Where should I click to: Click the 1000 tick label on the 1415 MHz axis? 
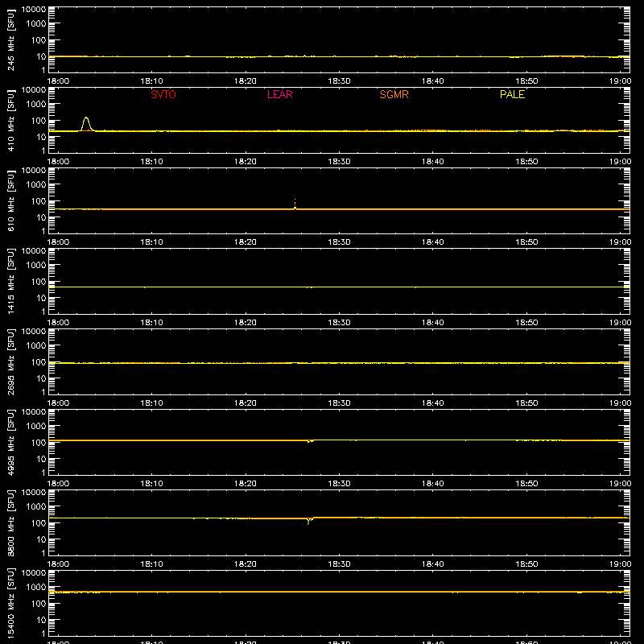pos(36,266)
